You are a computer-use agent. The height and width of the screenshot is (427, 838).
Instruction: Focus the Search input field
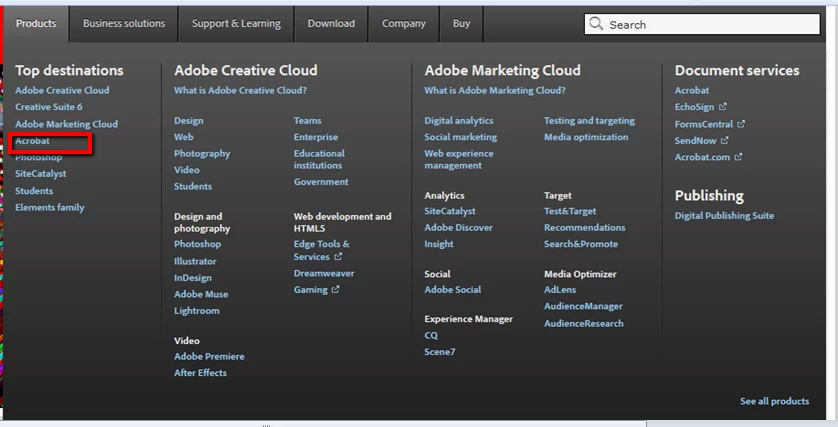click(702, 24)
